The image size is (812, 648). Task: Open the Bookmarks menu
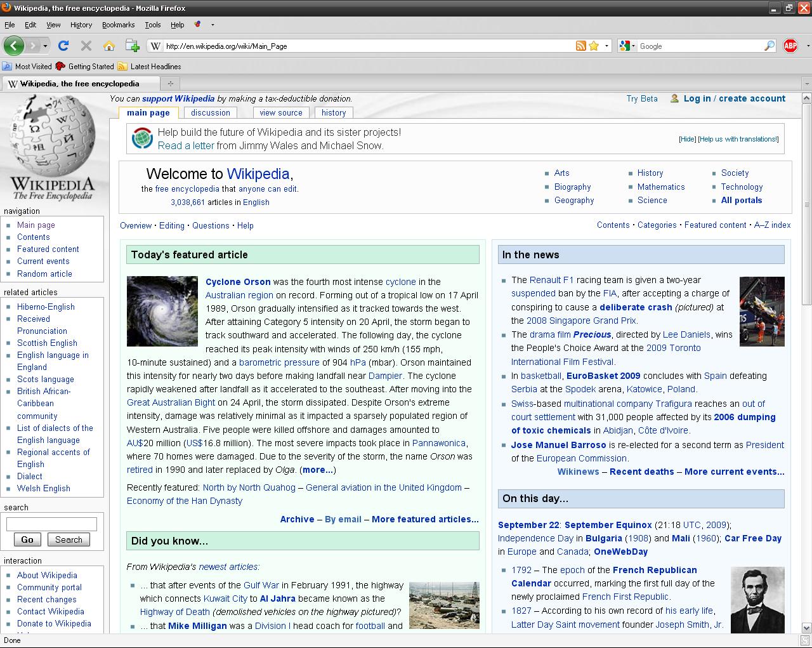(x=118, y=25)
